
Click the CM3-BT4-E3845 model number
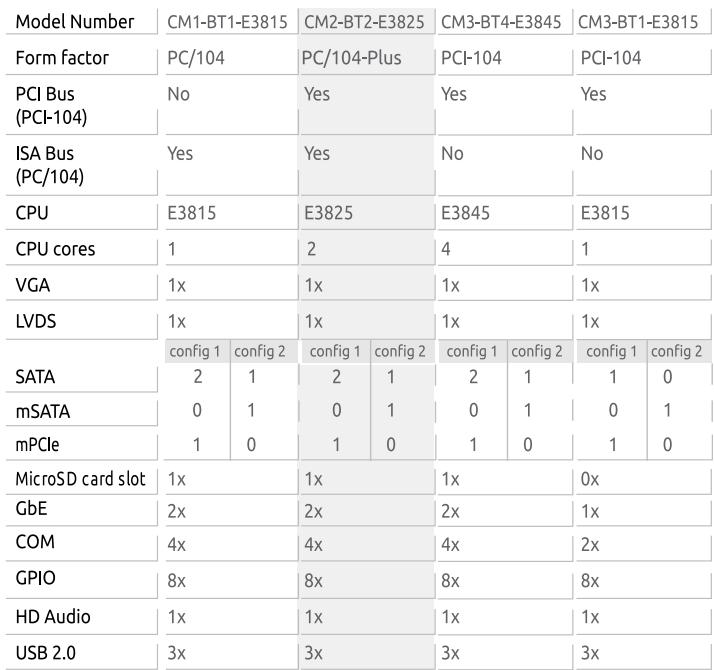click(x=501, y=22)
